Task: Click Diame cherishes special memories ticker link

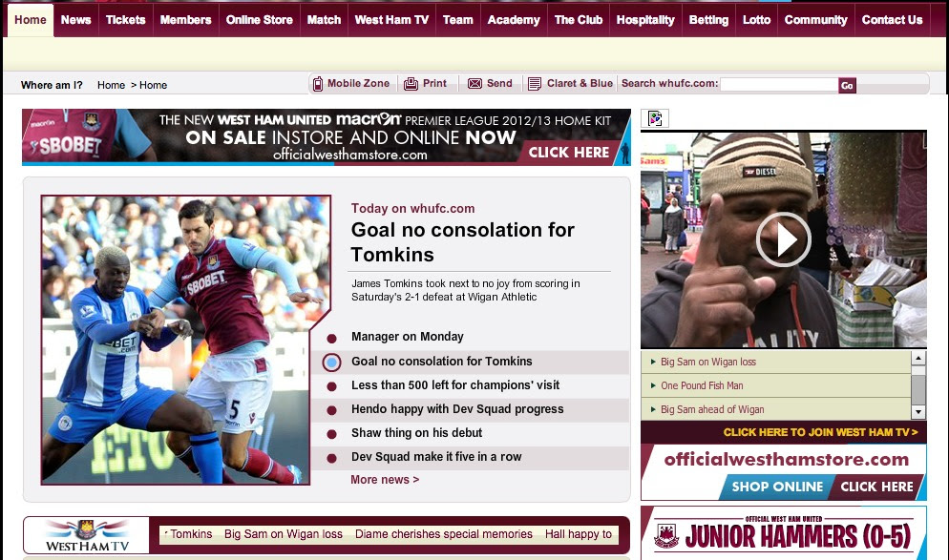Action: click(444, 534)
